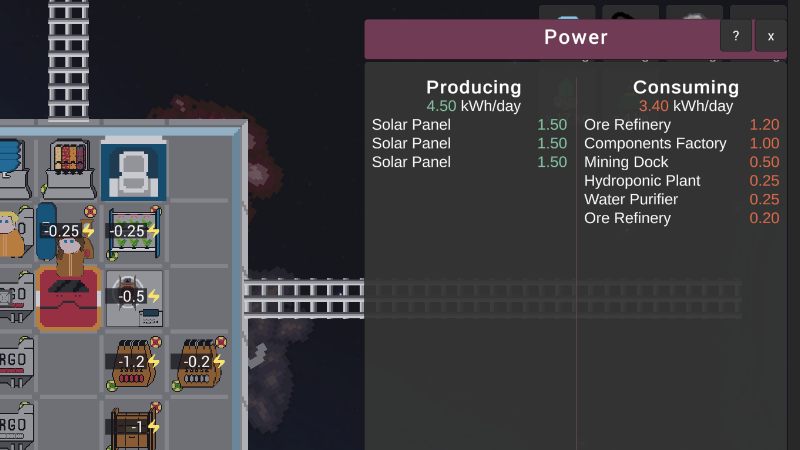The image size is (800, 450).
Task: Select the water purifier machine showing -0.25
Action: click(x=65, y=232)
